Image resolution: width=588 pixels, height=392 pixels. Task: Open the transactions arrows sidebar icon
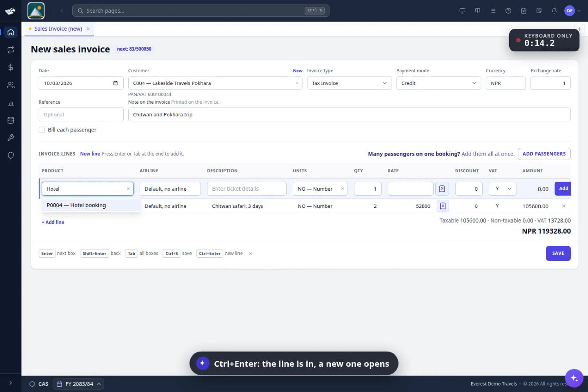click(x=11, y=50)
